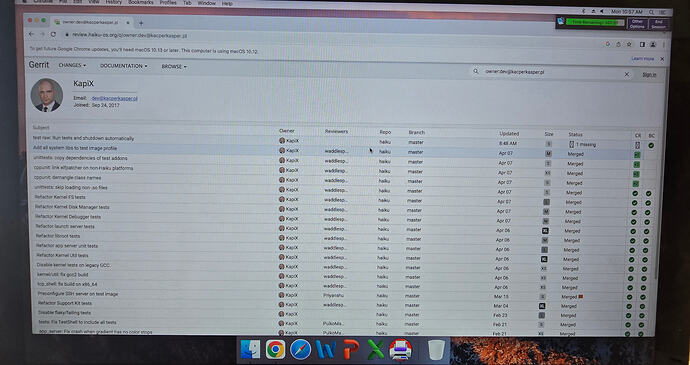
Task: Open the dev@kacperkasper.pl email link
Action: [x=114, y=98]
